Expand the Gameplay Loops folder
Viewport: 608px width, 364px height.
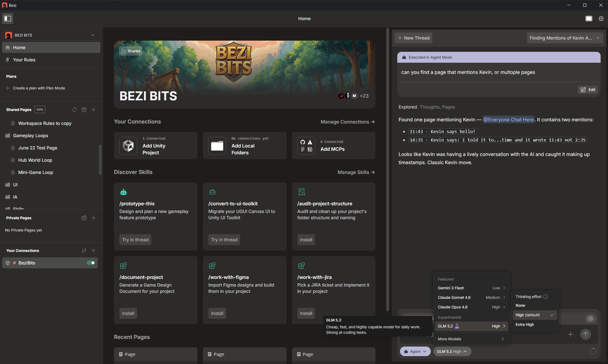click(31, 136)
